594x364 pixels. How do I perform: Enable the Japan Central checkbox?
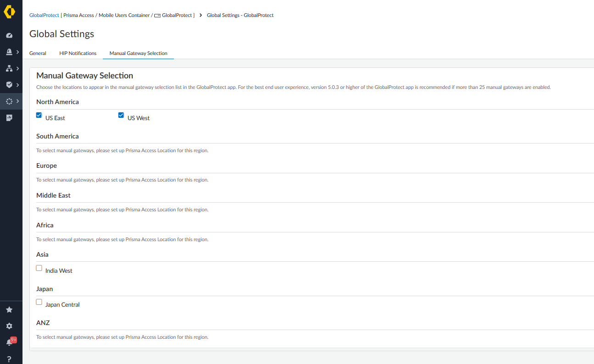click(39, 302)
